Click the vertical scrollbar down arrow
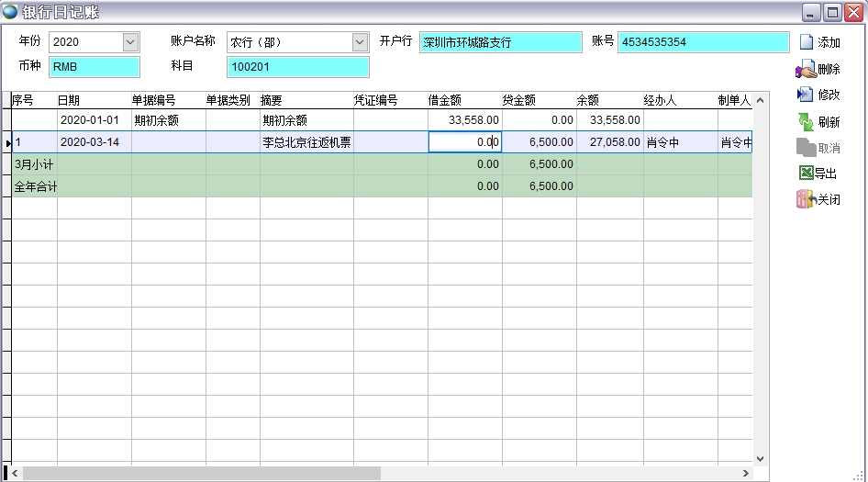868x482 pixels. click(760, 458)
